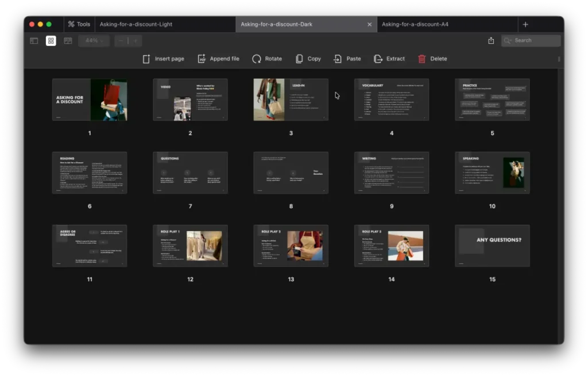Open the 44% zoom level dropdown

94,41
